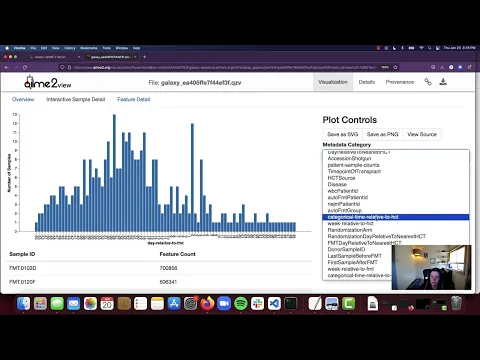Click the qiime2view logo
The height and width of the screenshot is (360, 480).
click(47, 83)
